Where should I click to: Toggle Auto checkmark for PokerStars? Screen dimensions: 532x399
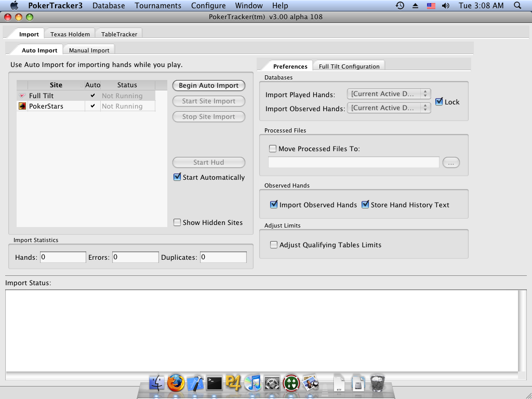click(92, 106)
